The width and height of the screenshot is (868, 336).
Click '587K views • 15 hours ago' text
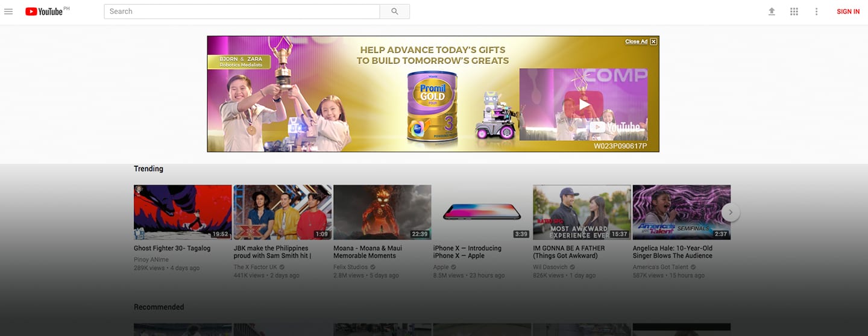pyautogui.click(x=668, y=275)
